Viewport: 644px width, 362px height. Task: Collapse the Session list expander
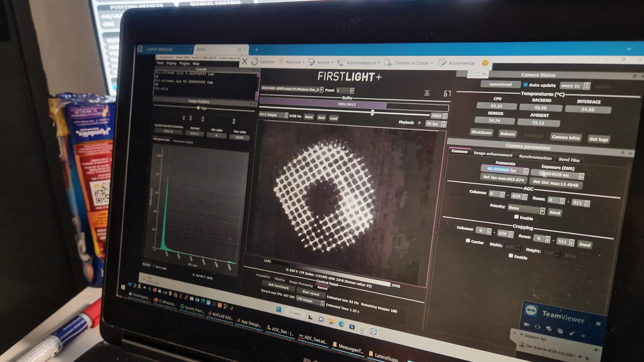click(x=522, y=335)
